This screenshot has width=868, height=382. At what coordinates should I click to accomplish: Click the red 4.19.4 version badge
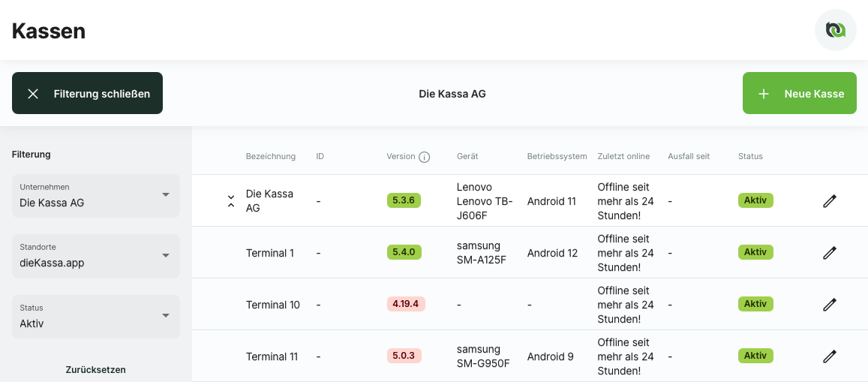pos(406,304)
